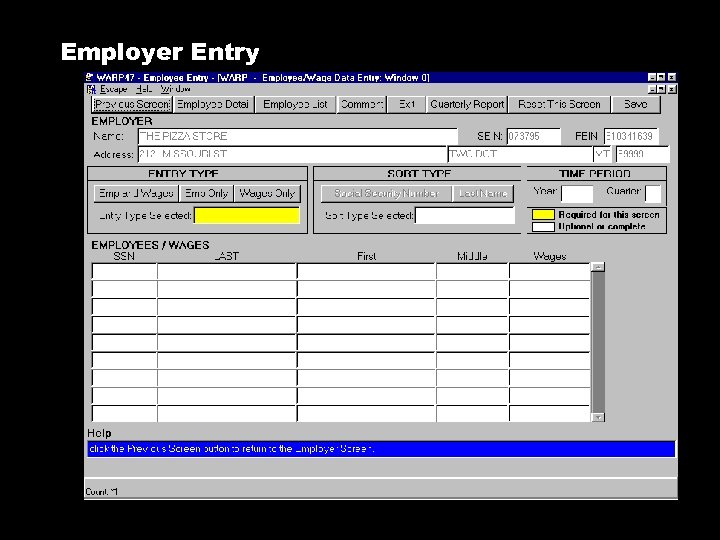Click the blue Help message bar
This screenshot has height=540, width=720.
[381, 449]
